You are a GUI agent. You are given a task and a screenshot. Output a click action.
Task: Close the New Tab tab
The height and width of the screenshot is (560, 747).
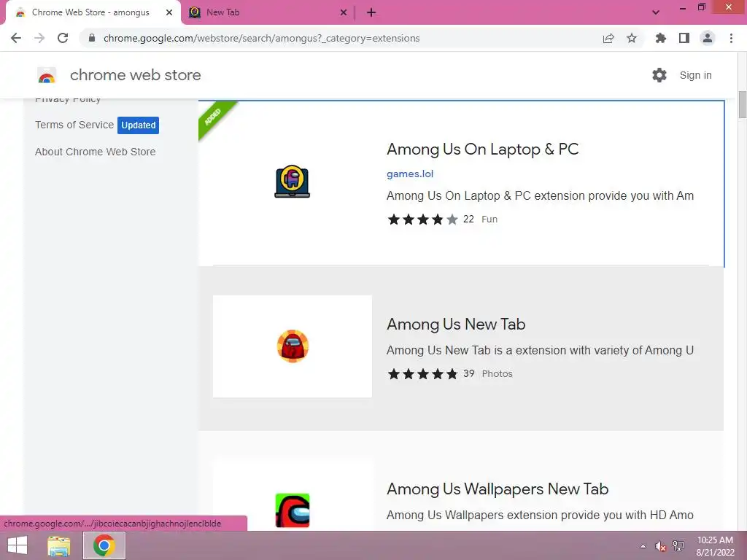(x=344, y=12)
